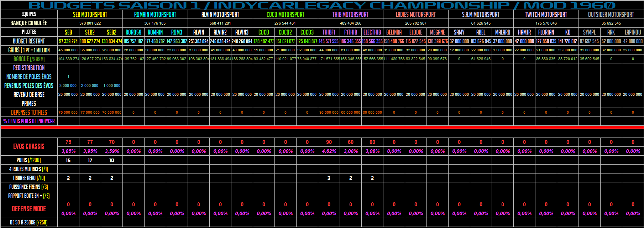The height and width of the screenshot is (228, 644).
Task: Select the SEB MOTORSPORT team header cell
Action: point(90,14)
